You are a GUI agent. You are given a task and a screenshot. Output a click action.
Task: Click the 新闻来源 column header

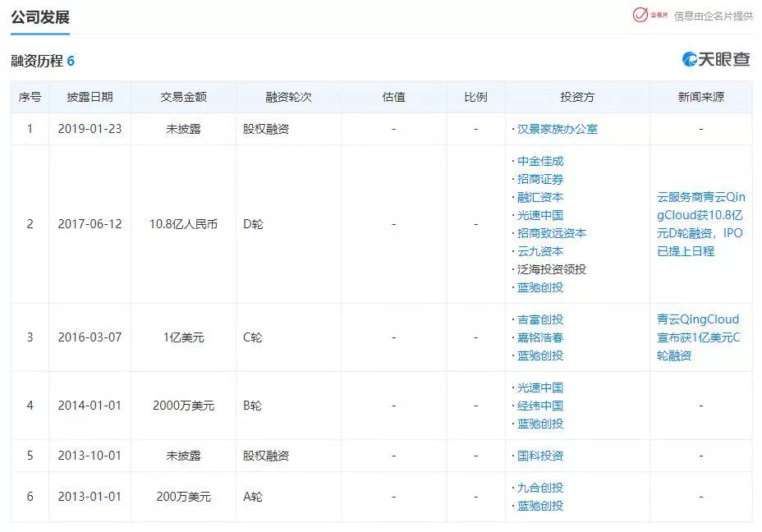click(701, 97)
